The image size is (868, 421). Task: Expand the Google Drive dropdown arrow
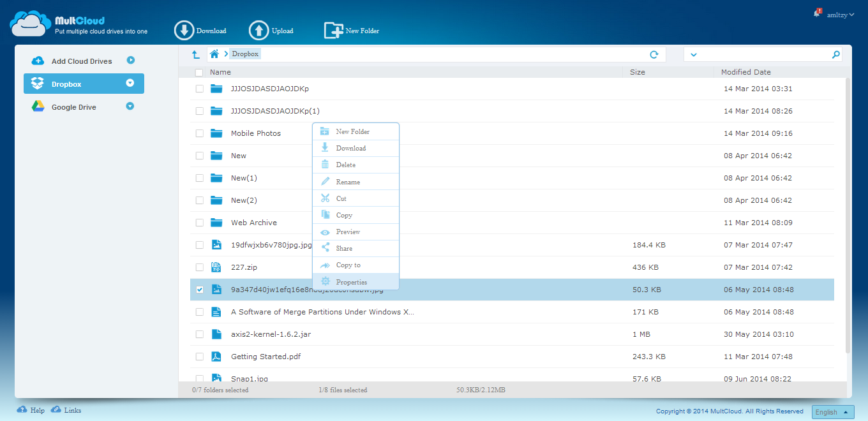click(x=130, y=107)
